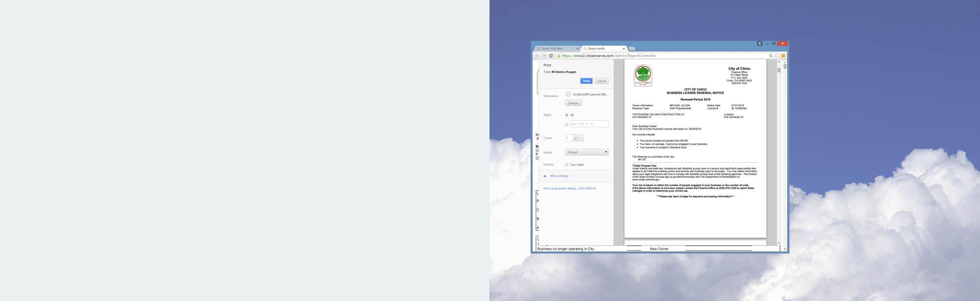Bookmark page with the star icon
The image size is (980, 301).
point(777,56)
